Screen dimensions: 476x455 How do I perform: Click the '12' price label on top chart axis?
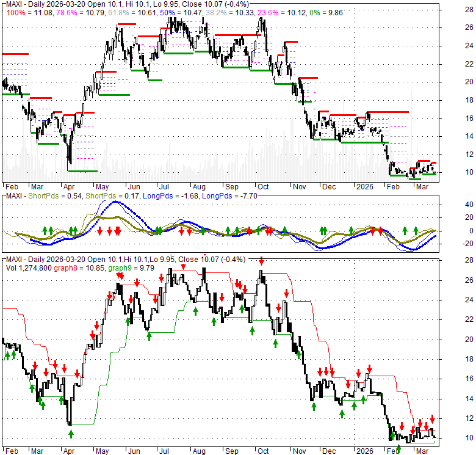pyautogui.click(x=469, y=155)
